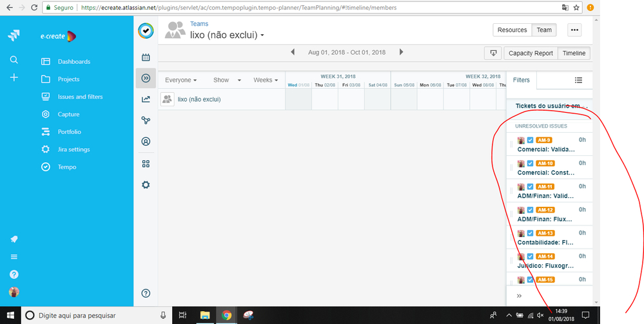Click the Wed 01/08 day column header

[x=298, y=85]
